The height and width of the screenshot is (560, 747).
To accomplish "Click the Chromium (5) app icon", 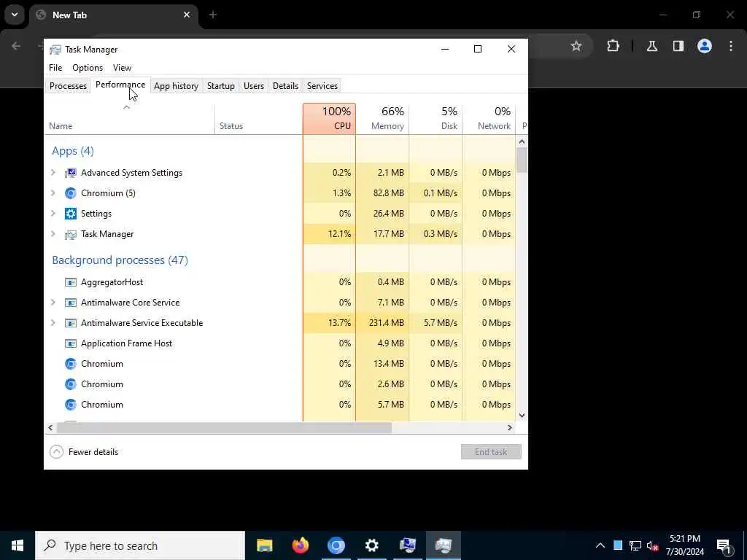I will point(71,193).
